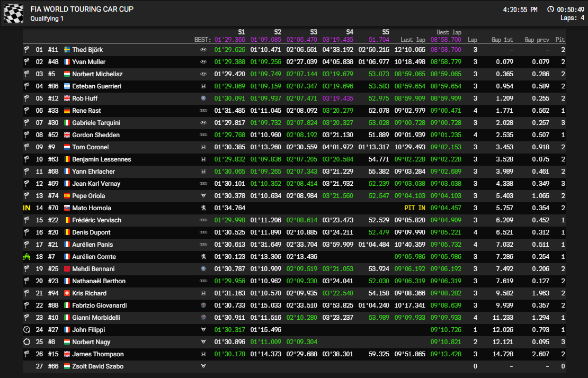Click the checkered flag WTCR logo top left
Image resolution: width=588 pixels, height=378 pixels.
point(13,12)
